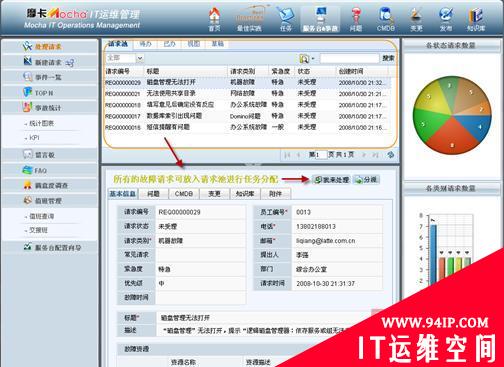Click the small icon right of 新建请求
Viewport: 504px width, 367px height.
point(70,62)
